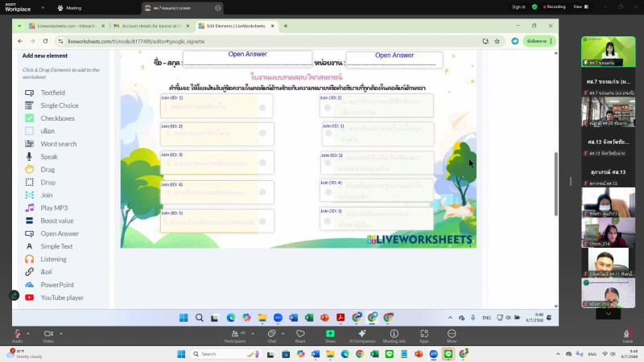644x362 pixels.
Task: Open the Zoom Meeting tab
Action: click(70, 8)
